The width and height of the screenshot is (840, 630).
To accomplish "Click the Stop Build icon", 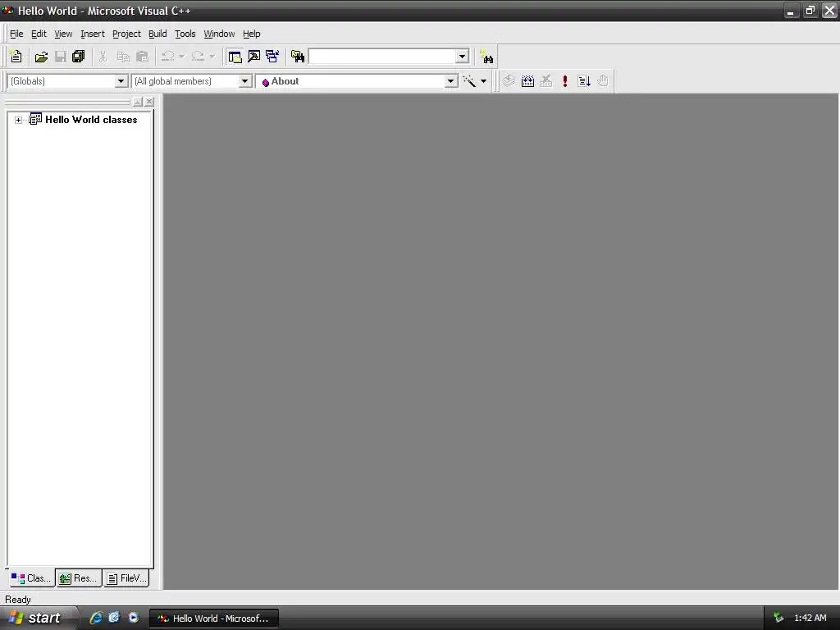I will click(546, 81).
